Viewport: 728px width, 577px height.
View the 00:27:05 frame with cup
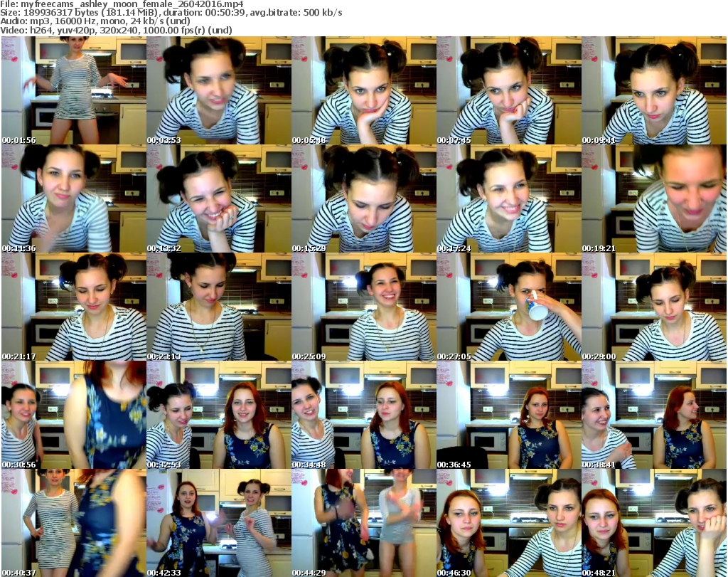point(509,307)
